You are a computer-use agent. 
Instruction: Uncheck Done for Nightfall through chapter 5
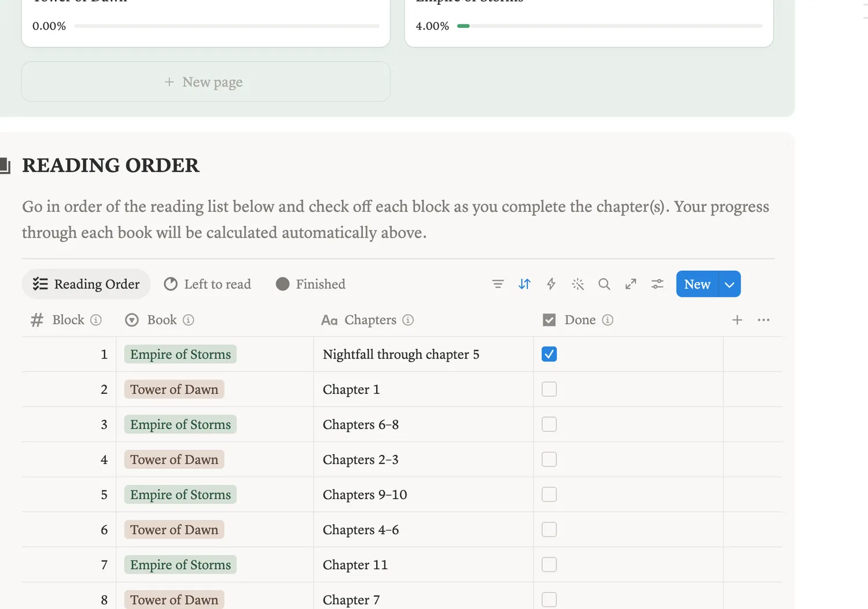[549, 354]
